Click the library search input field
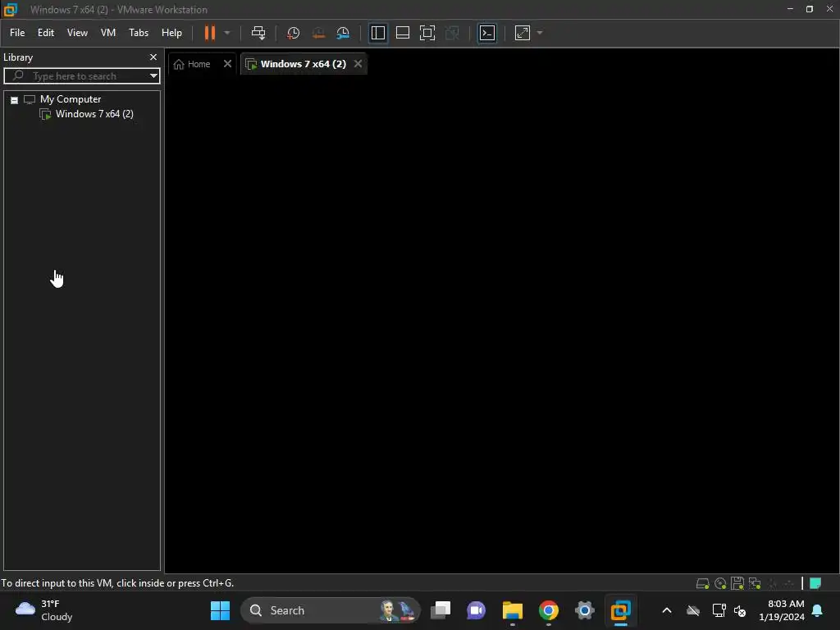Image resolution: width=840 pixels, height=630 pixels. coord(80,76)
